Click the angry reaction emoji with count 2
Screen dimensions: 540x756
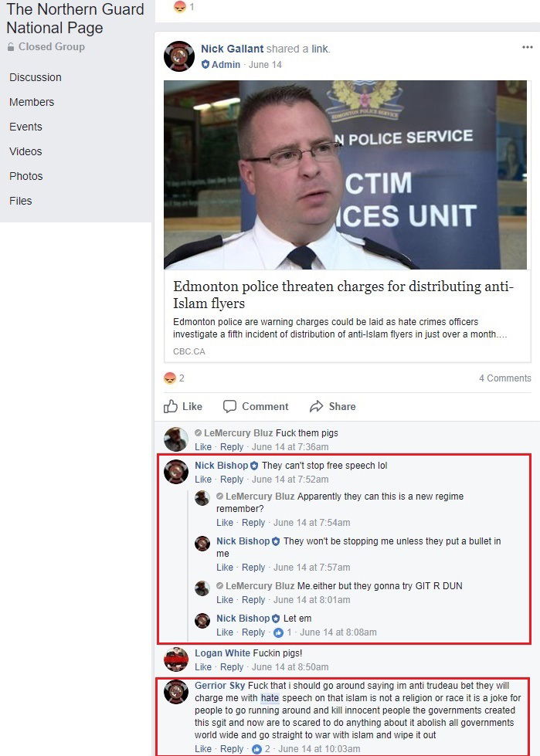[169, 378]
